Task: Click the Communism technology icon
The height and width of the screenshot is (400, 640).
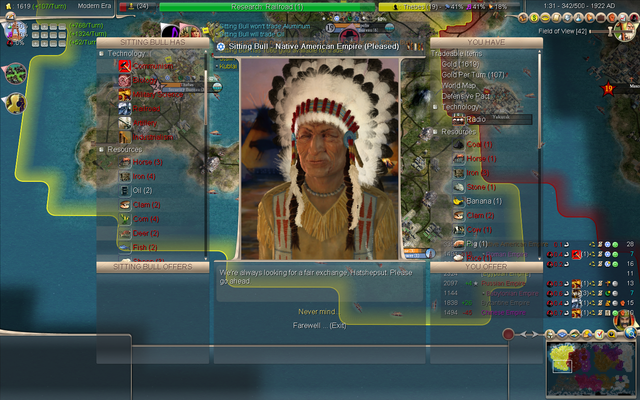Action: pyautogui.click(x=124, y=66)
